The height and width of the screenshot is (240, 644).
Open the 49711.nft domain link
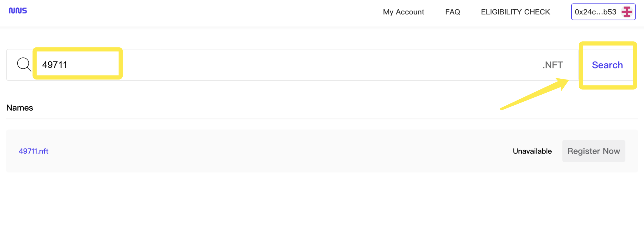point(33,151)
